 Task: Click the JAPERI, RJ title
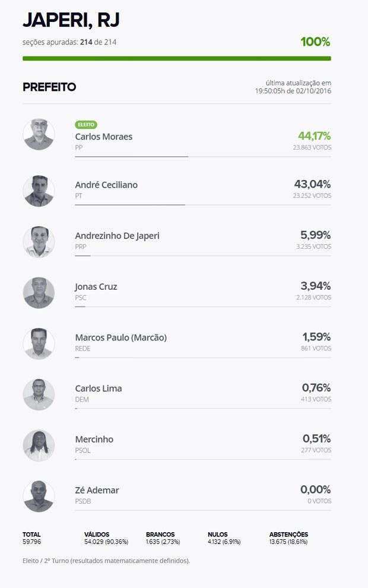71,20
